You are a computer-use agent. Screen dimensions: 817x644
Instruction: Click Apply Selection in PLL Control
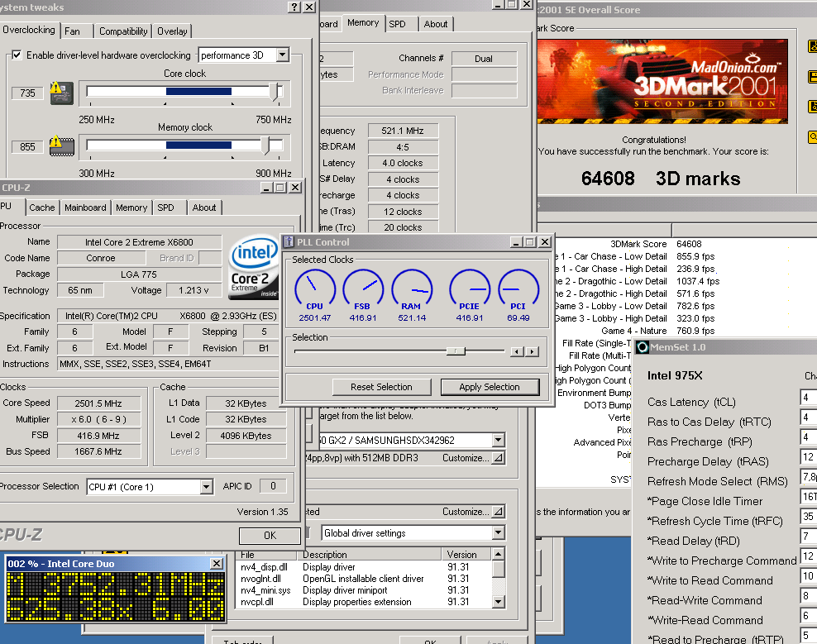[490, 387]
